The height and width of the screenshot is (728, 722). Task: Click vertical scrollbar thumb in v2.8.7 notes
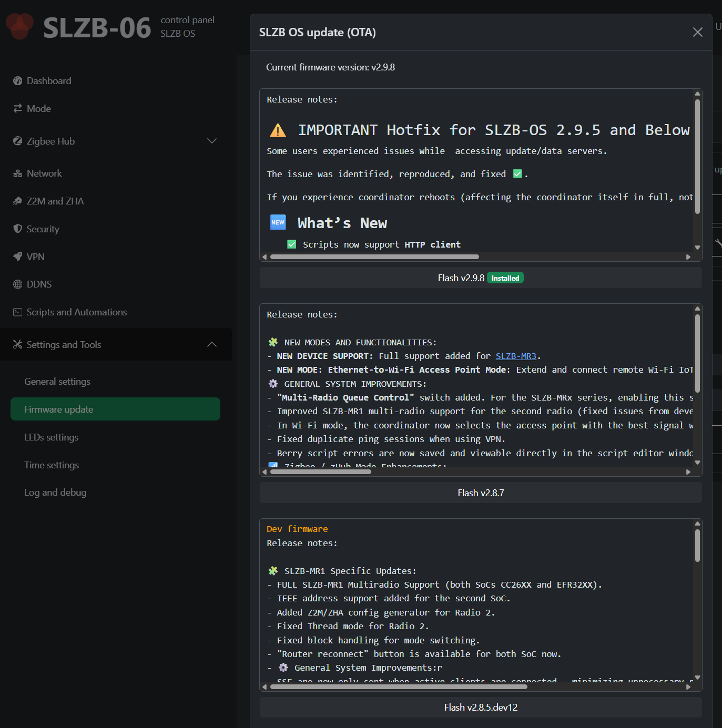pyautogui.click(x=698, y=353)
